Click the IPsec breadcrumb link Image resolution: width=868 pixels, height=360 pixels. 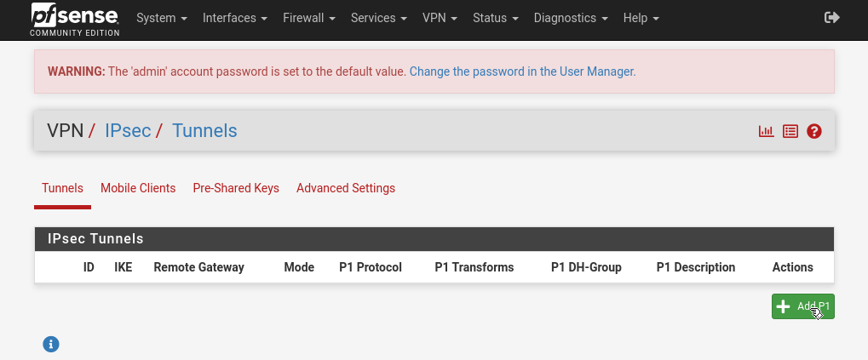pyautogui.click(x=128, y=130)
